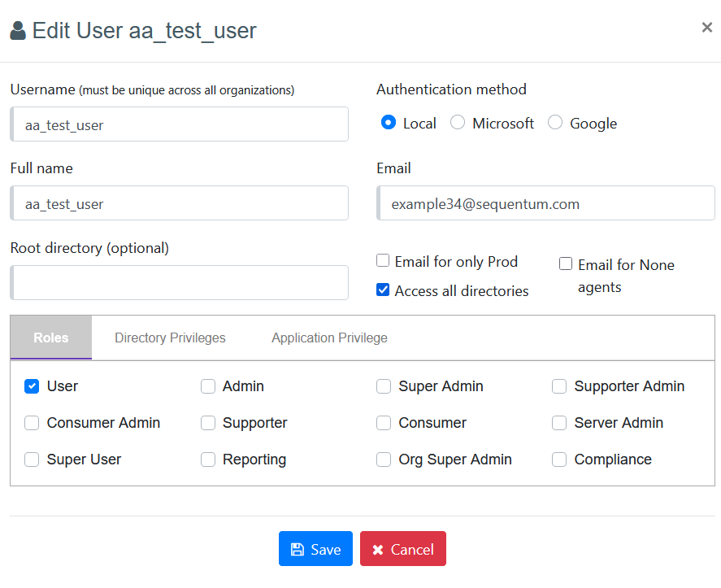Image resolution: width=721 pixels, height=588 pixels.
Task: Select Microsoft authentication method
Action: [458, 123]
